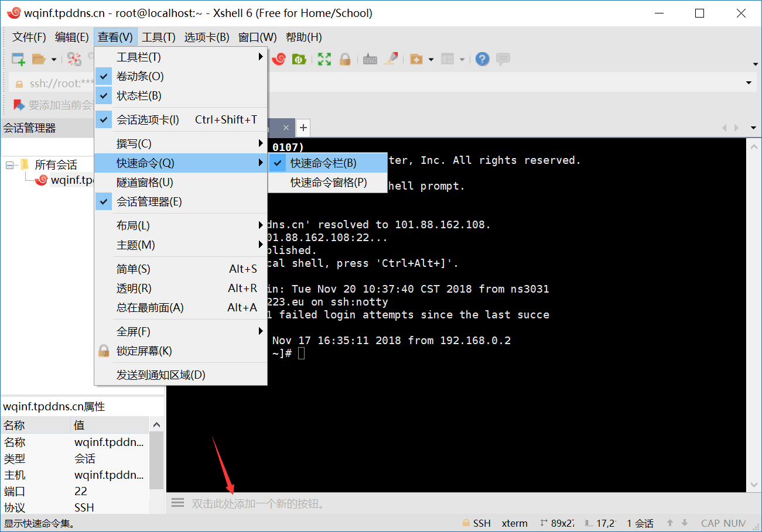Click the blue help question mark icon
Viewport: 762px width, 532px height.
[482, 59]
